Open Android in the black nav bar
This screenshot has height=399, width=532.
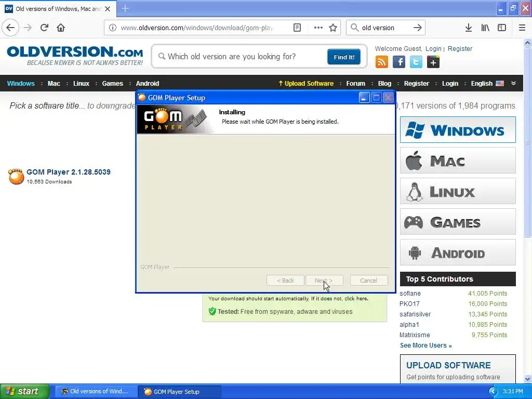147,84
